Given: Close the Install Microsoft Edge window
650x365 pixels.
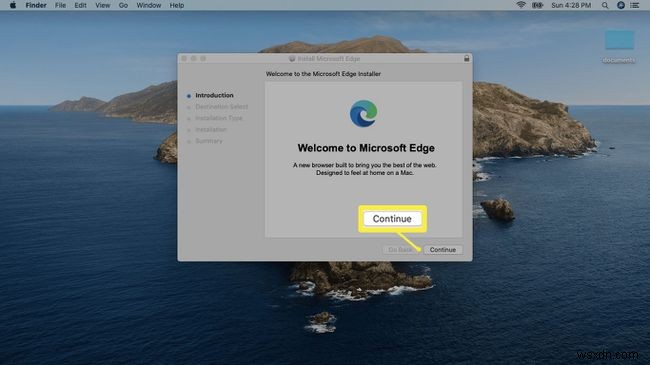Looking at the screenshot, I should click(184, 59).
